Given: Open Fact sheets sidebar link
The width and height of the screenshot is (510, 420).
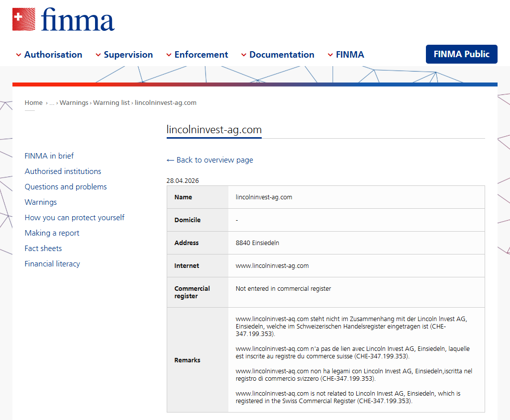Looking at the screenshot, I should click(x=43, y=249).
